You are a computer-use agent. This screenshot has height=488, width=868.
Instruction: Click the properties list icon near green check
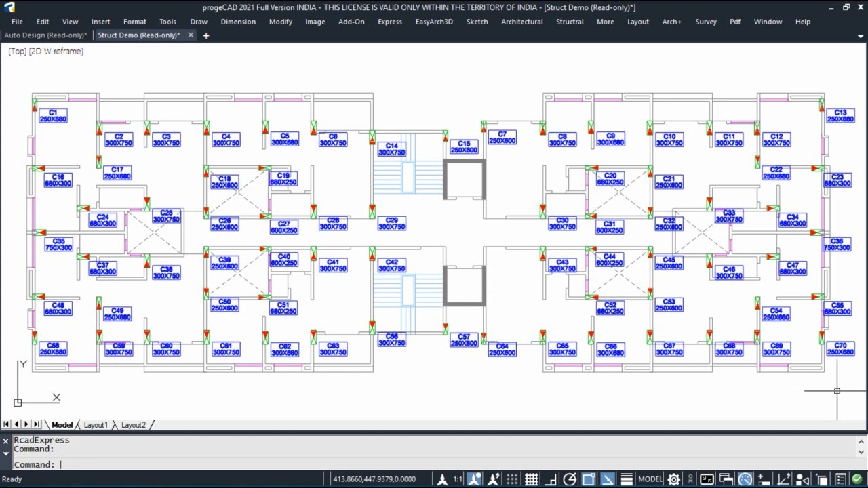840,479
